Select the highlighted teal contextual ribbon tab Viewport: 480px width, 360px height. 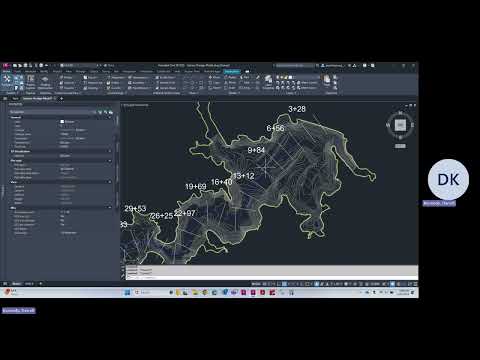[232, 71]
